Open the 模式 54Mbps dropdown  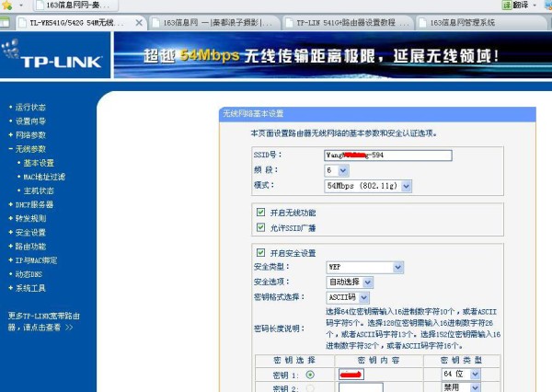coord(406,185)
